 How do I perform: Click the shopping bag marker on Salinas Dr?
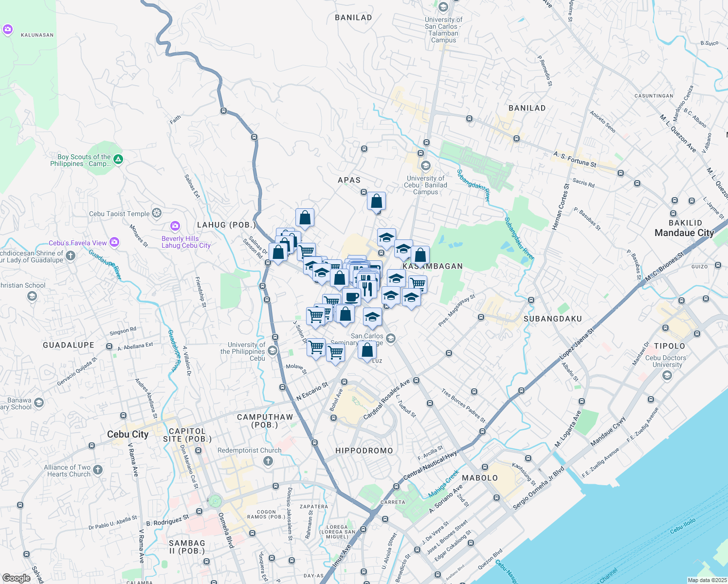[x=278, y=253]
